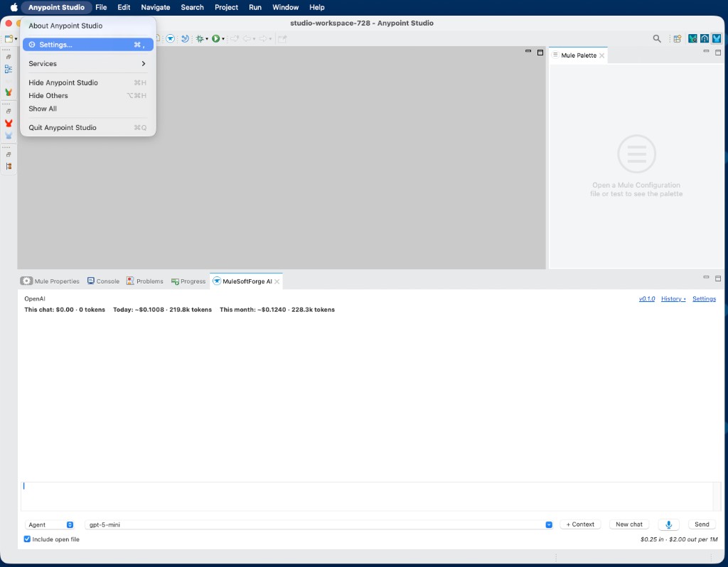This screenshot has width=728, height=567.
Task: Choose Hide Others menu item
Action: [87, 96]
